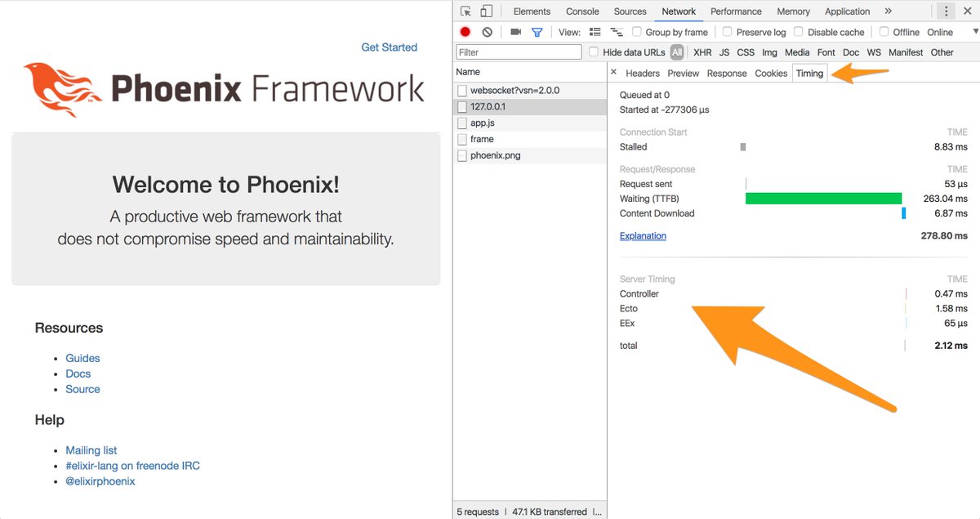Viewport: 980px width, 519px height.
Task: Switch to the Preview tab
Action: tap(684, 74)
